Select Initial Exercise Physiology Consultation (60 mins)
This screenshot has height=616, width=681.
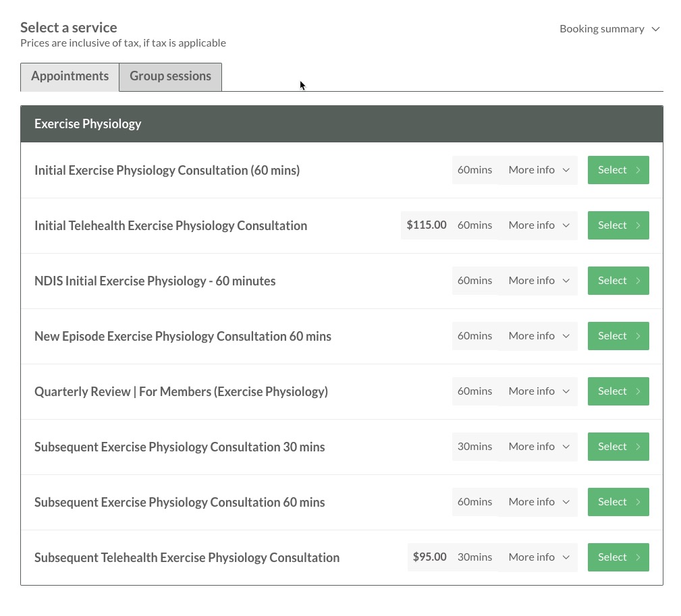click(618, 170)
